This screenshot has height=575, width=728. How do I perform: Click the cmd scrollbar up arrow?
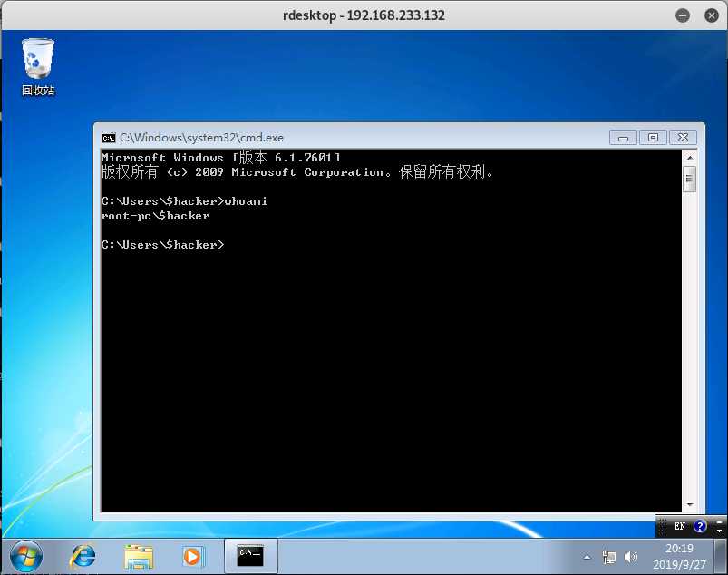(690, 158)
